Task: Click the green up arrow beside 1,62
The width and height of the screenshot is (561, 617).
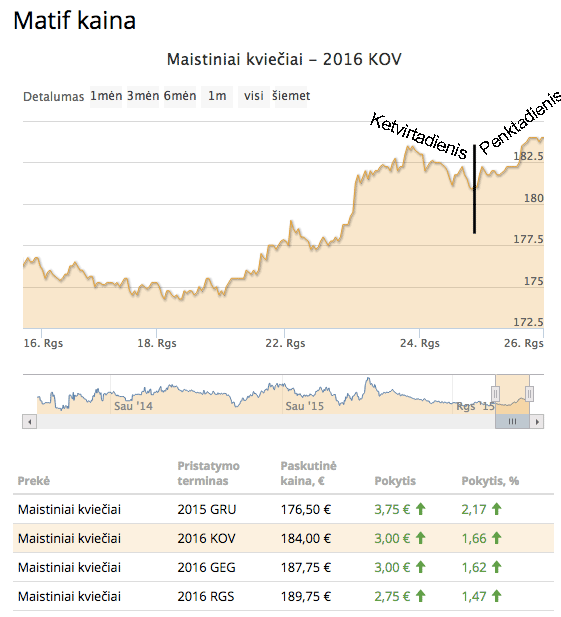Action: (x=496, y=567)
